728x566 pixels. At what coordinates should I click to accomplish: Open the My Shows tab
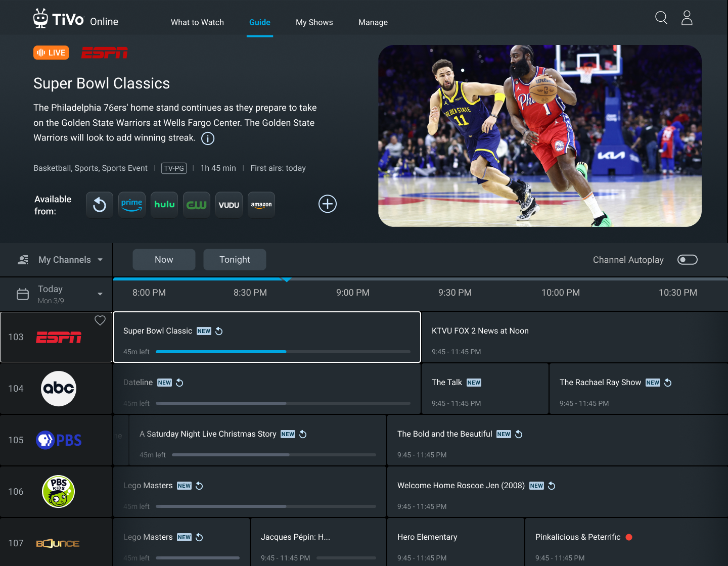tap(314, 22)
